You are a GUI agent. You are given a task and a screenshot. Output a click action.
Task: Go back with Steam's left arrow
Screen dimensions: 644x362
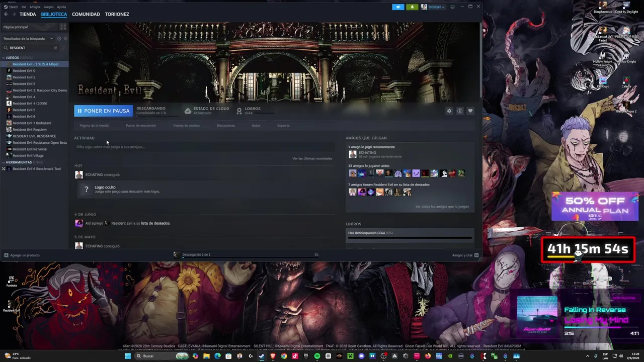(x=6, y=14)
